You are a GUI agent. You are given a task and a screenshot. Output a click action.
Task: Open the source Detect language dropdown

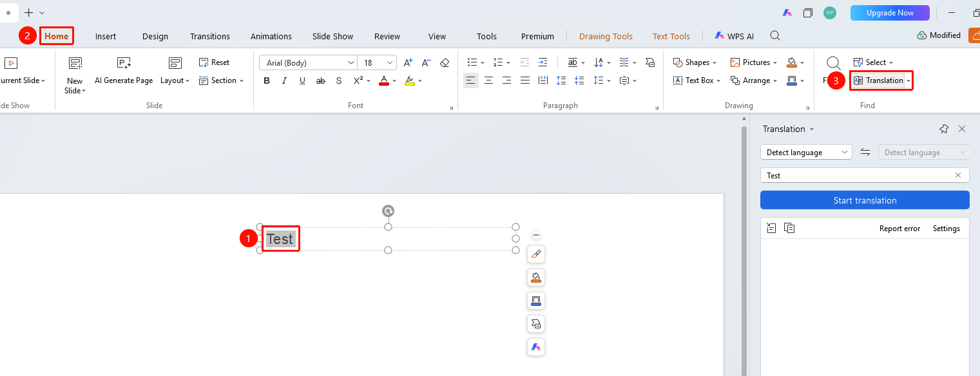806,153
